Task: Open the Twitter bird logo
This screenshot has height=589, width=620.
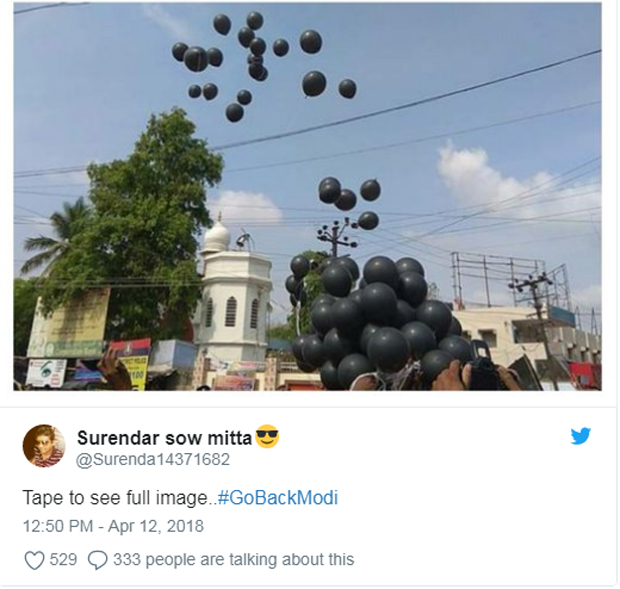Action: (580, 436)
